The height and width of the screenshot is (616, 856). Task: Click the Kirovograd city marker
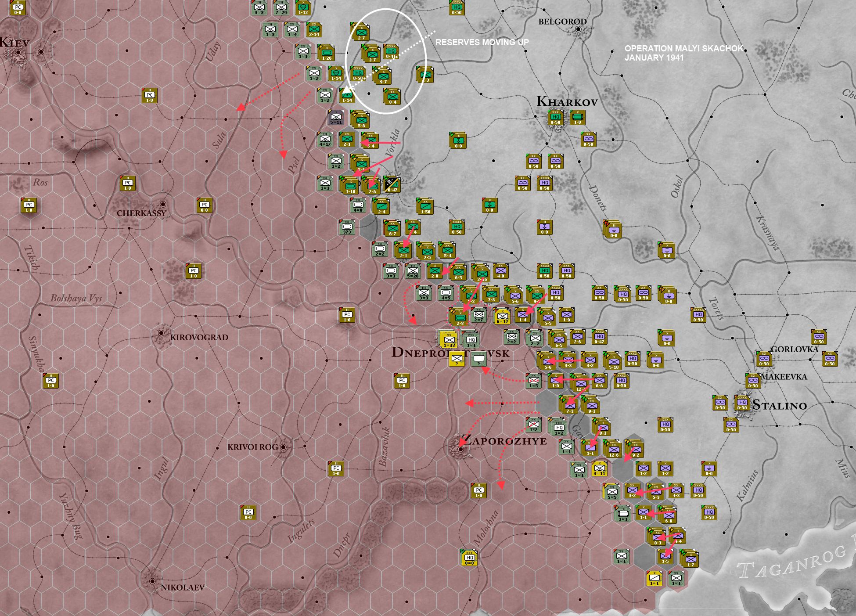162,333
